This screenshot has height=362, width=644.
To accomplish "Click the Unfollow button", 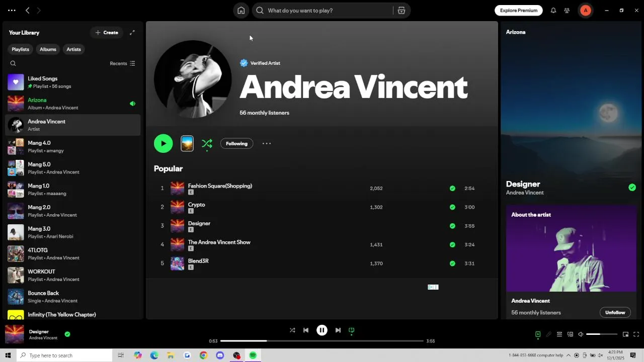I will (x=615, y=312).
